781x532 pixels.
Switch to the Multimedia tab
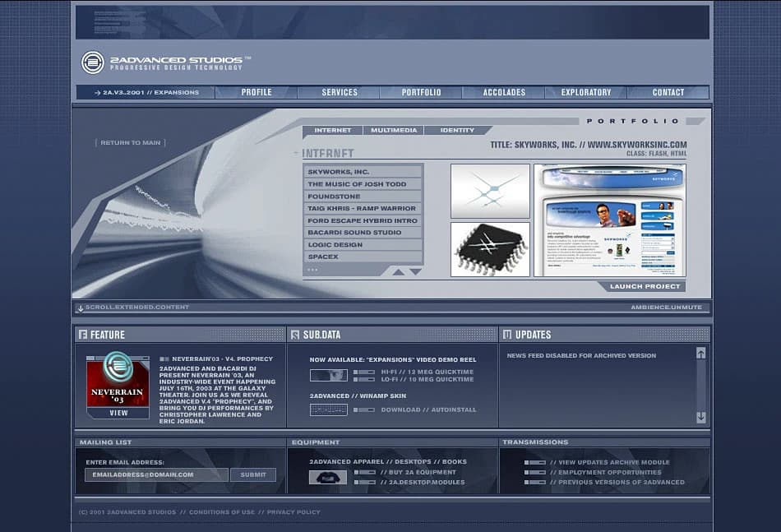[x=394, y=130]
